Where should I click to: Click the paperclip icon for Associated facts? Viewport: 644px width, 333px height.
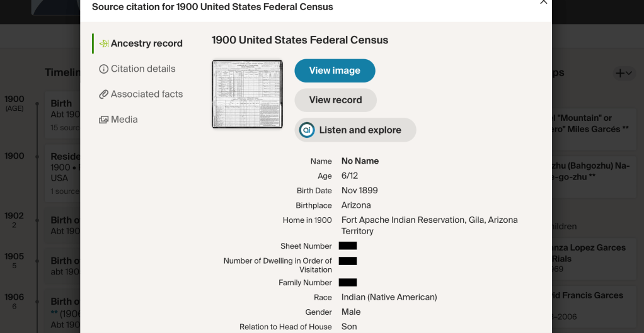[x=104, y=94]
